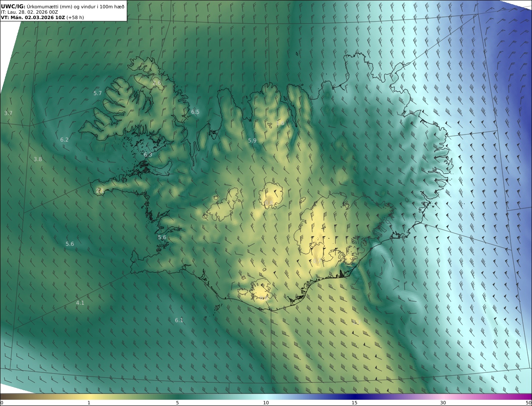
Task: Click the 4.1 value label on map
Action: [80, 303]
